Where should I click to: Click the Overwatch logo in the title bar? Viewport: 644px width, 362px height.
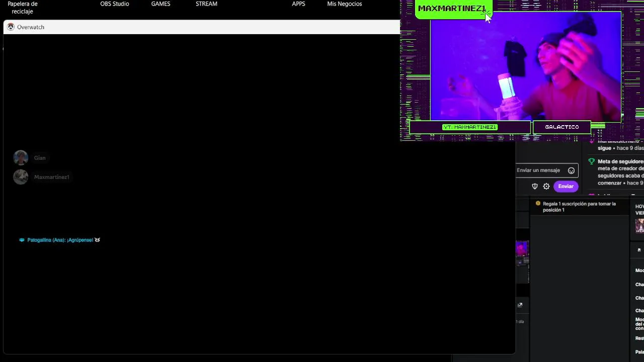click(11, 27)
